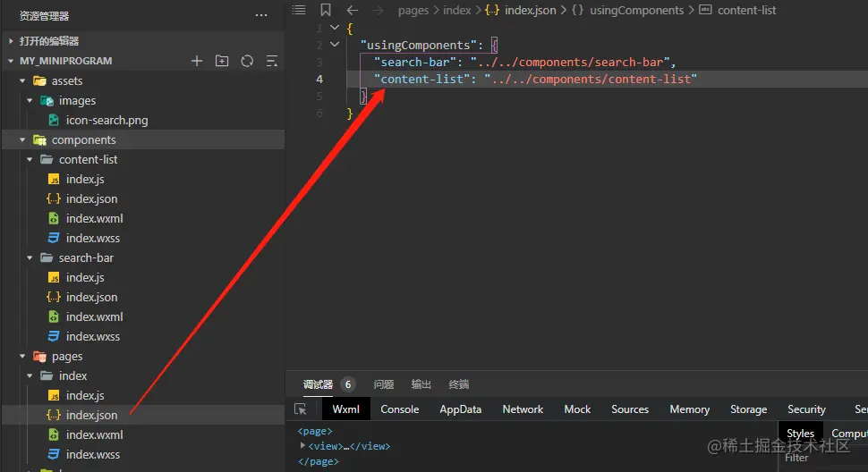Click usingComponents in the breadcrumb
Viewport: 868px width, 472px height.
(x=636, y=10)
